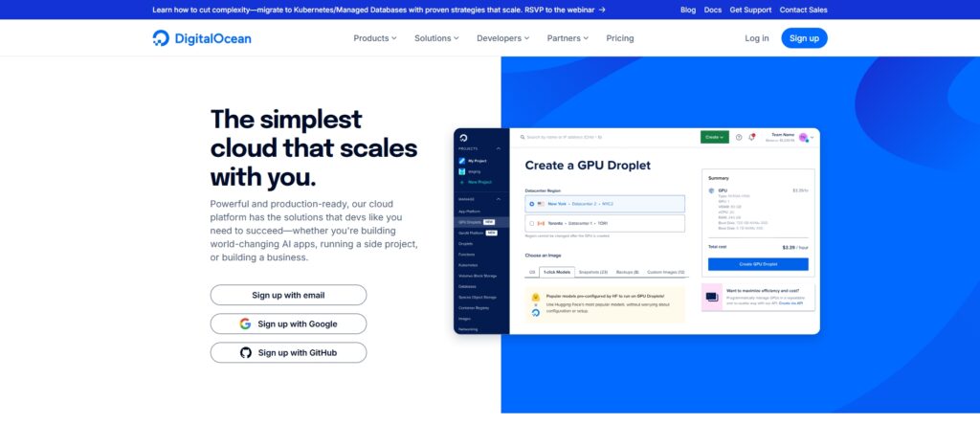980x424 pixels.
Task: Click the DigitalOcean logo in the dashboard preview sidebar
Action: click(463, 138)
